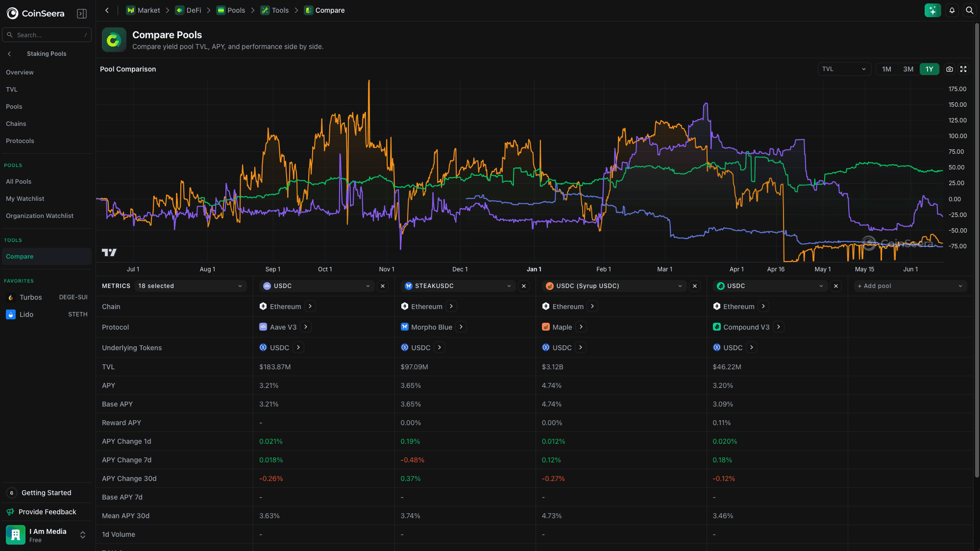Open Morpho Blue protocol arrow

(461, 327)
